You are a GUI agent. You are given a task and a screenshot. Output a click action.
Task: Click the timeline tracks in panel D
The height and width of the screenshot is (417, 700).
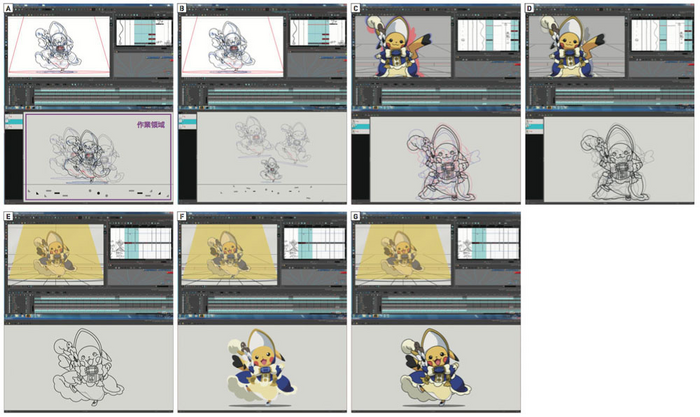[x=624, y=97]
